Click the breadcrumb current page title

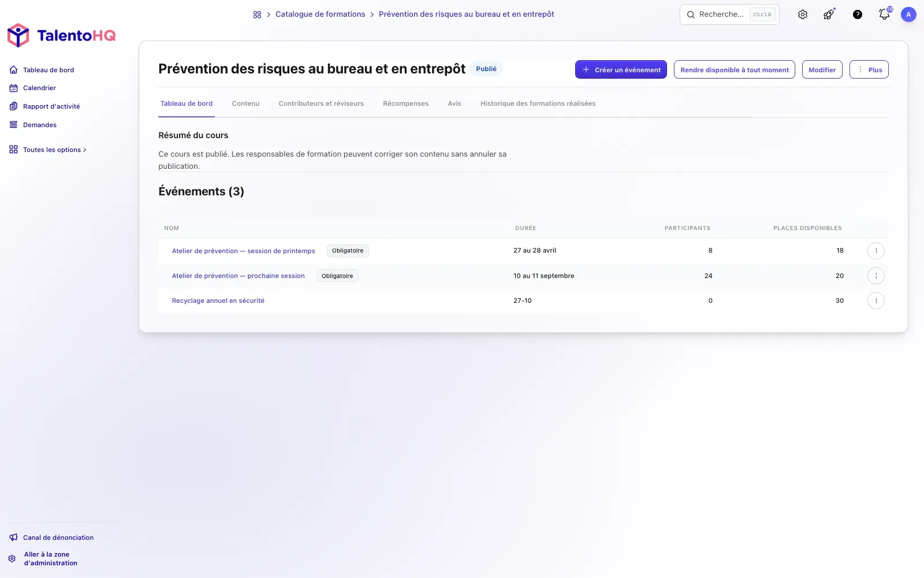pyautogui.click(x=466, y=14)
